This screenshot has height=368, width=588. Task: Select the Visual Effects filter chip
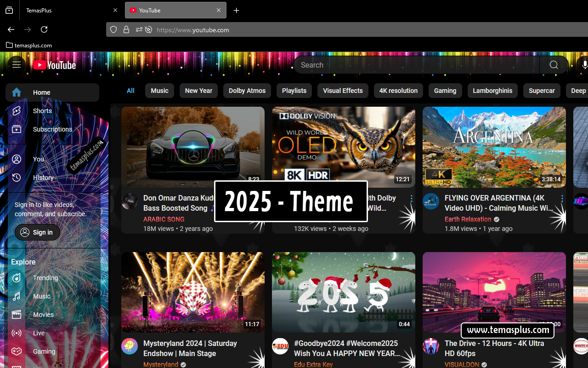click(x=343, y=91)
